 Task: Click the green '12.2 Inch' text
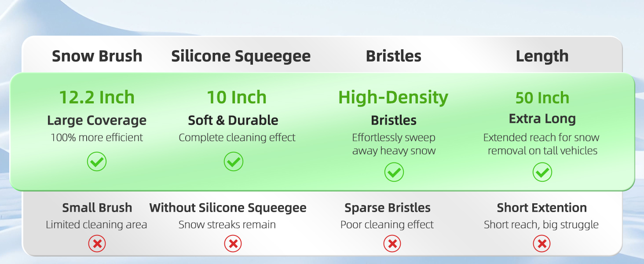(97, 97)
